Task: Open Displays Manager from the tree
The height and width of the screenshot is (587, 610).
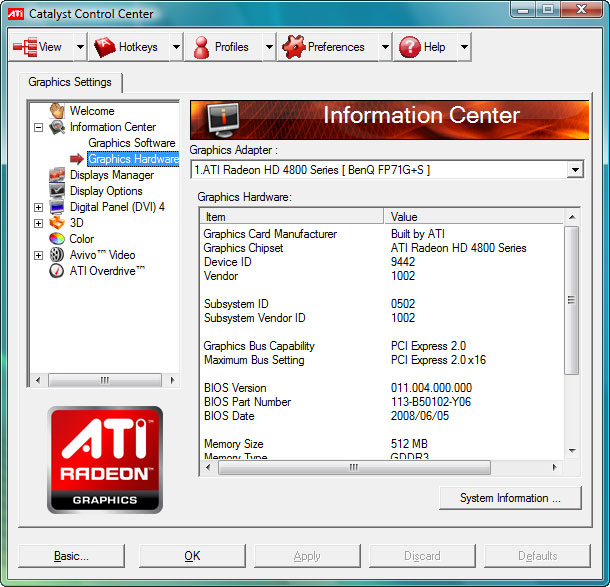Action: [x=112, y=175]
